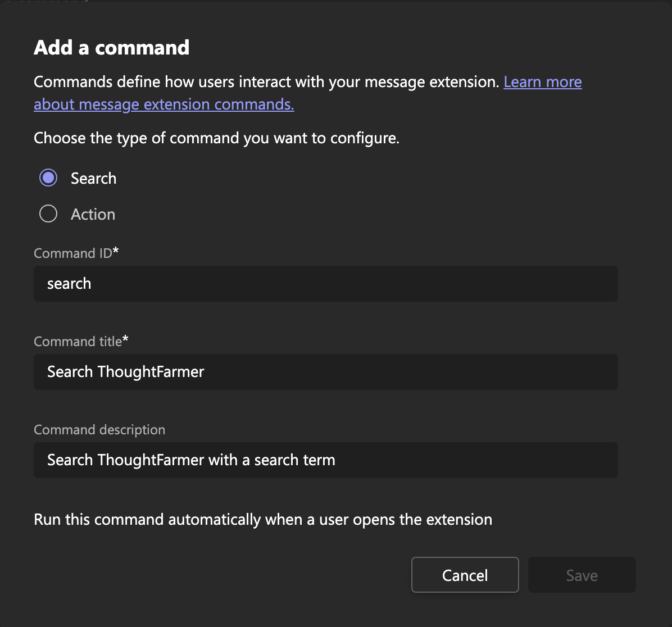
Task: Click the 'Command description' field label
Action: (x=99, y=429)
